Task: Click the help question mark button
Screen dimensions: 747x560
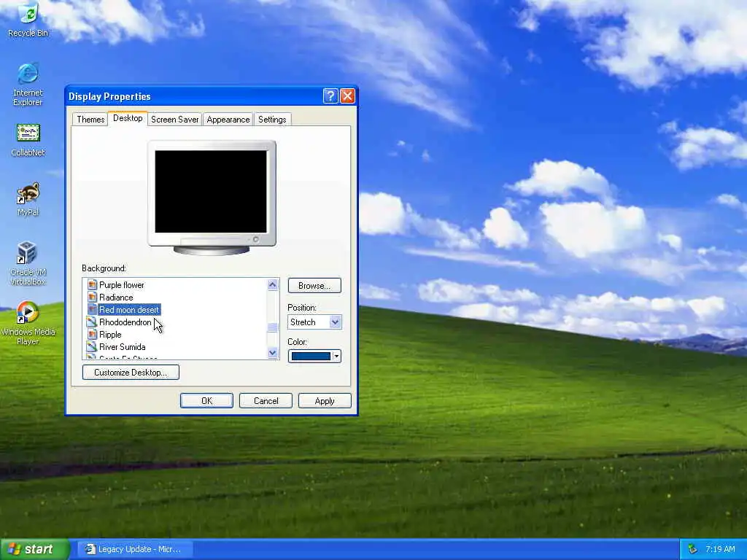Action: [330, 96]
